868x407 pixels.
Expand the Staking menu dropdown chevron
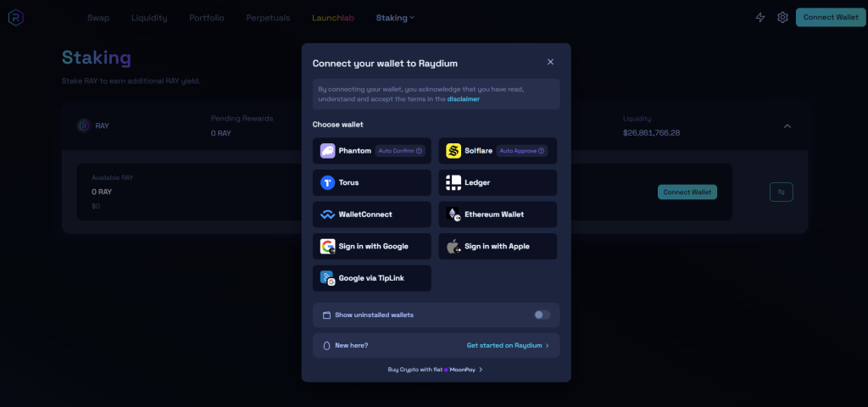[x=412, y=18]
